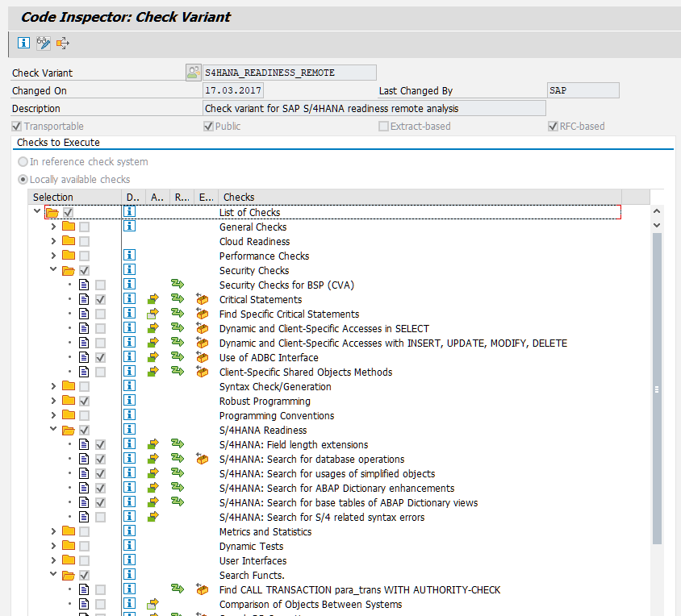Enable the Cloud Readiness checkbox
681x616 pixels.
[x=84, y=241]
